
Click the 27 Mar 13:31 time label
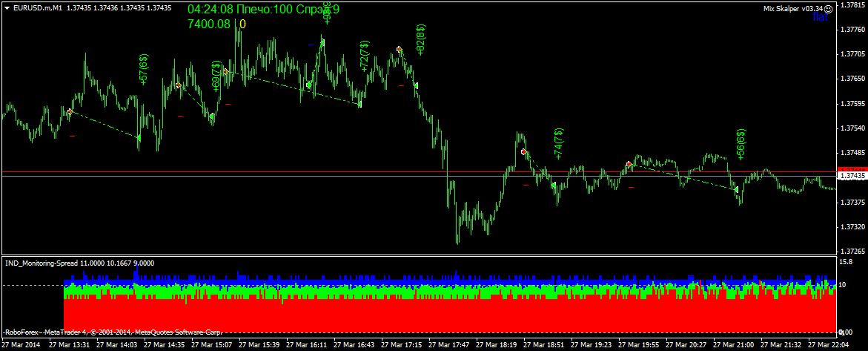point(69,345)
